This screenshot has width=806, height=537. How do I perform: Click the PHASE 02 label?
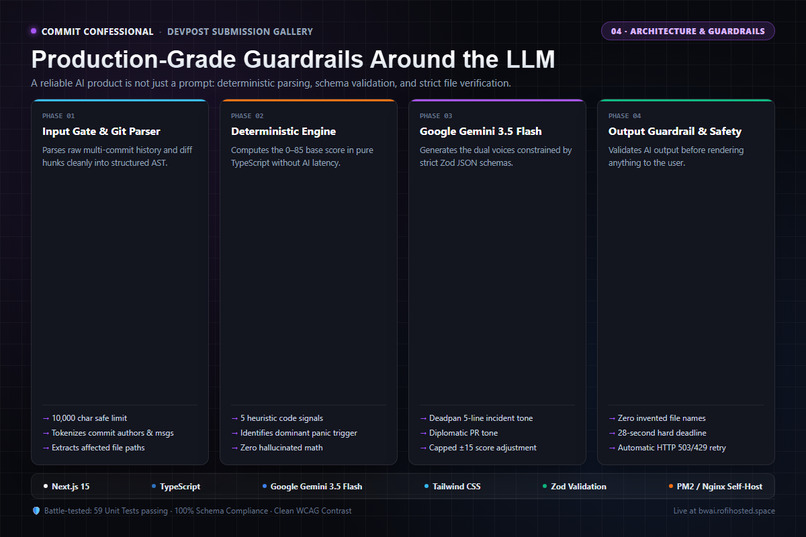point(247,116)
